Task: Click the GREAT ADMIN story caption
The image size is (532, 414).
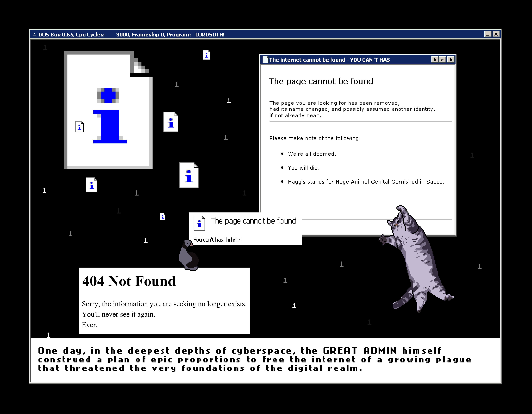Action: pos(255,359)
